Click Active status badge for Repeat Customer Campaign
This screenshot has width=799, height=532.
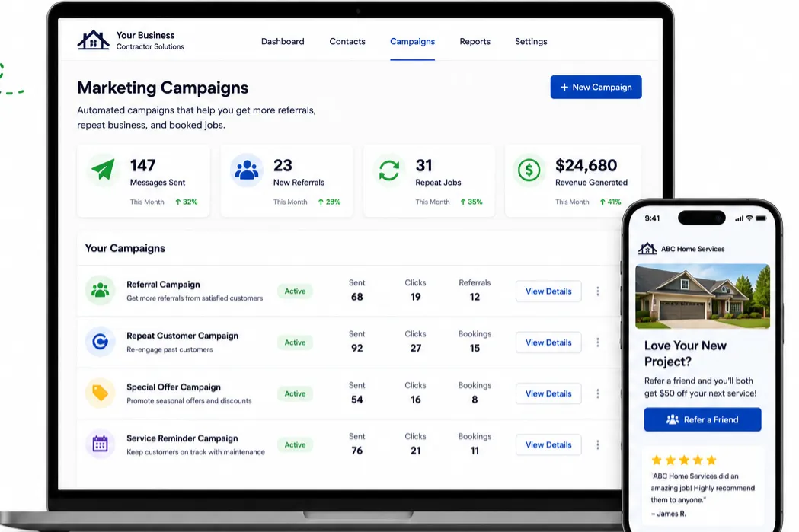[295, 342]
